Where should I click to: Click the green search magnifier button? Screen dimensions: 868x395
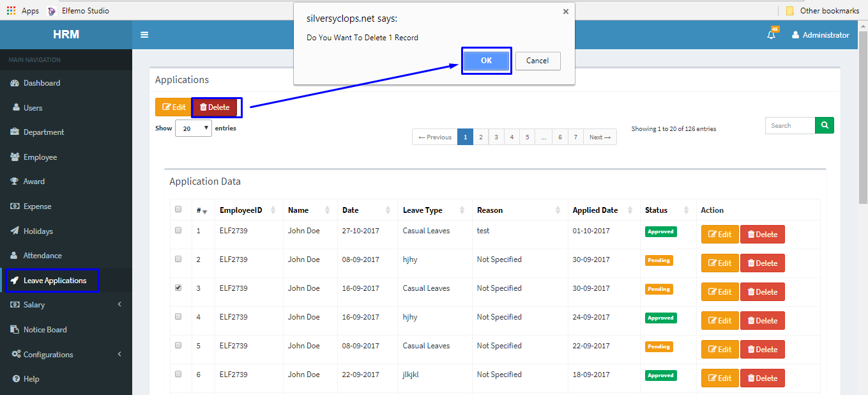[x=825, y=125]
